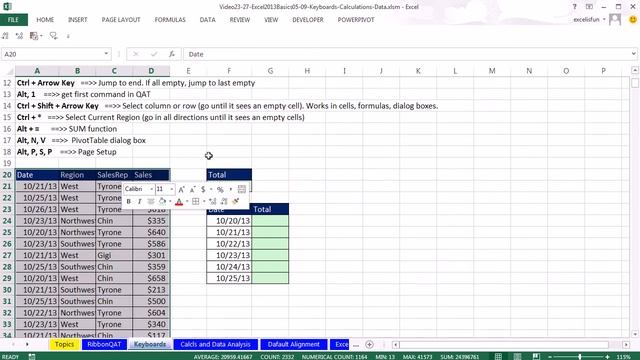Screen dimensions: 640x360
Task: Click the Format Painter brush in the mini toolbar
Action: click(236, 201)
